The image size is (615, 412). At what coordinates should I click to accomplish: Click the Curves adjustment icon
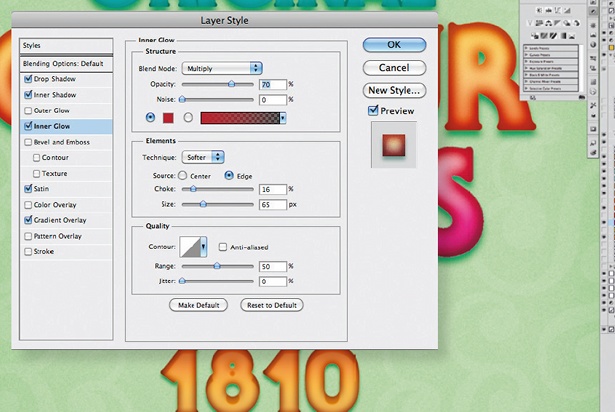pyautogui.click(x=557, y=10)
